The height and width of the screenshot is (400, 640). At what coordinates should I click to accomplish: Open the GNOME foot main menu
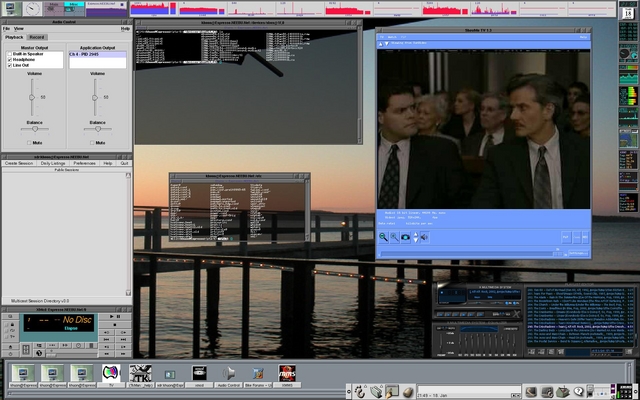coord(360,392)
